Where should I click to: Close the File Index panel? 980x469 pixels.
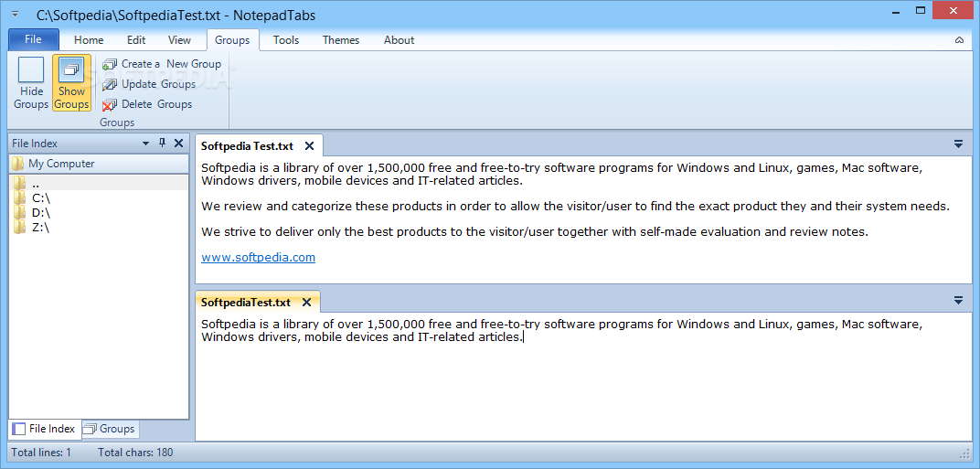[179, 144]
